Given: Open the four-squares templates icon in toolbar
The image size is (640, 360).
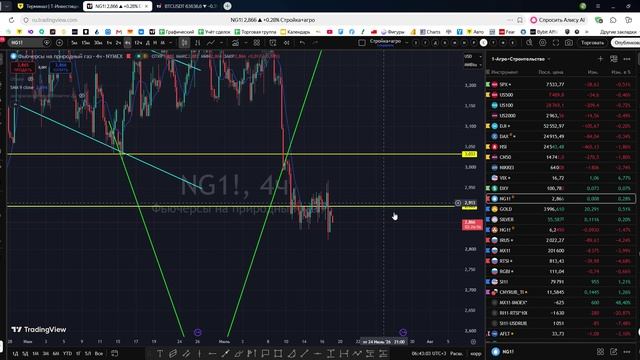Looking at the screenshot, I should click(x=256, y=42).
